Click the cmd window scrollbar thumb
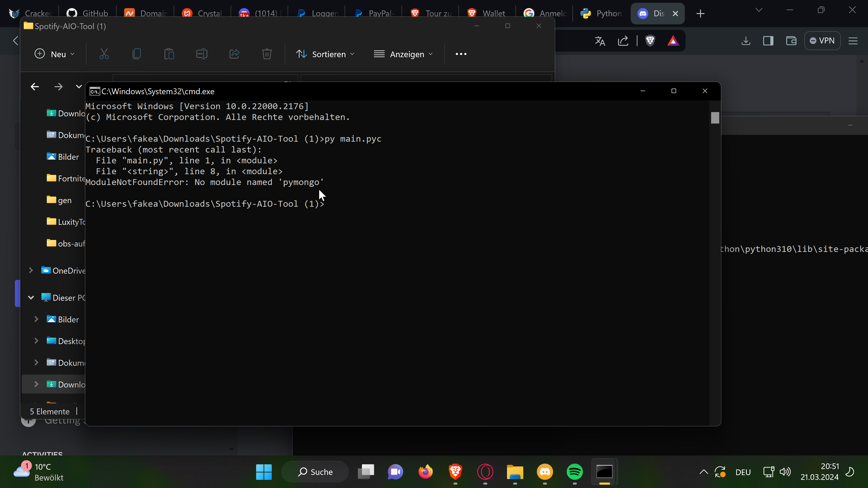 pyautogui.click(x=715, y=118)
